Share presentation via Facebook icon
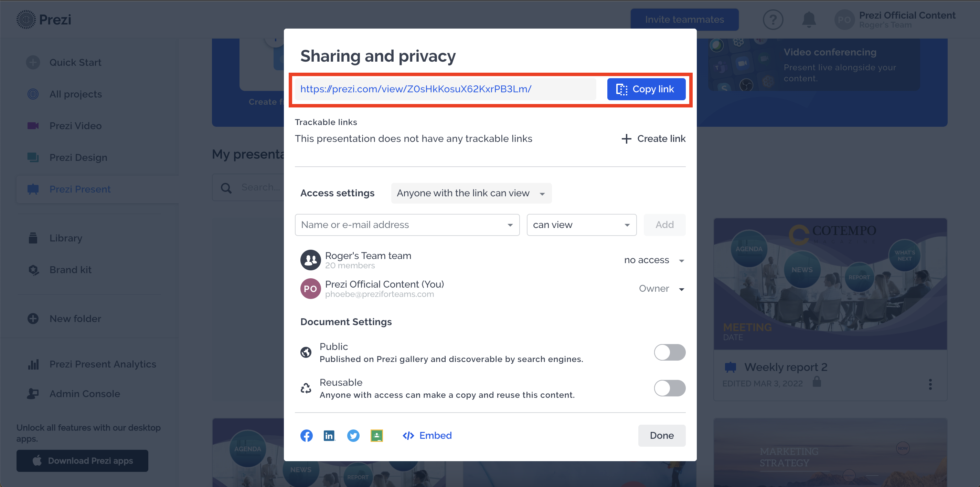Viewport: 980px width, 487px height. click(x=306, y=435)
